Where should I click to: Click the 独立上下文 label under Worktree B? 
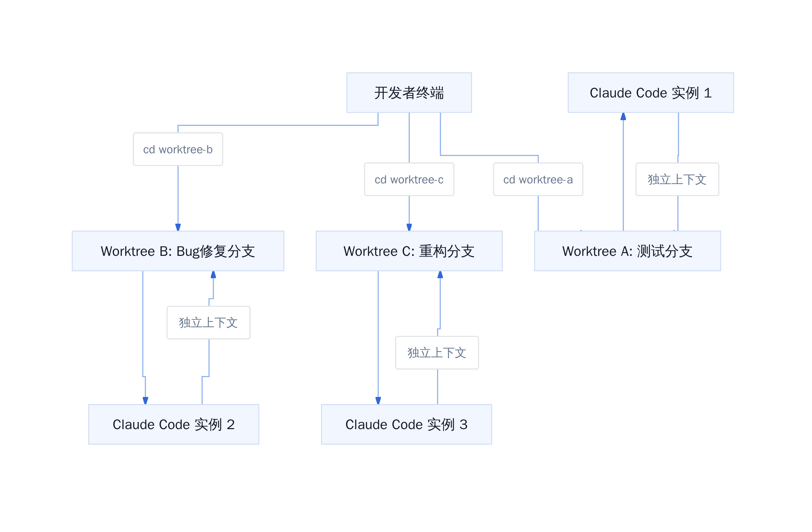208,323
